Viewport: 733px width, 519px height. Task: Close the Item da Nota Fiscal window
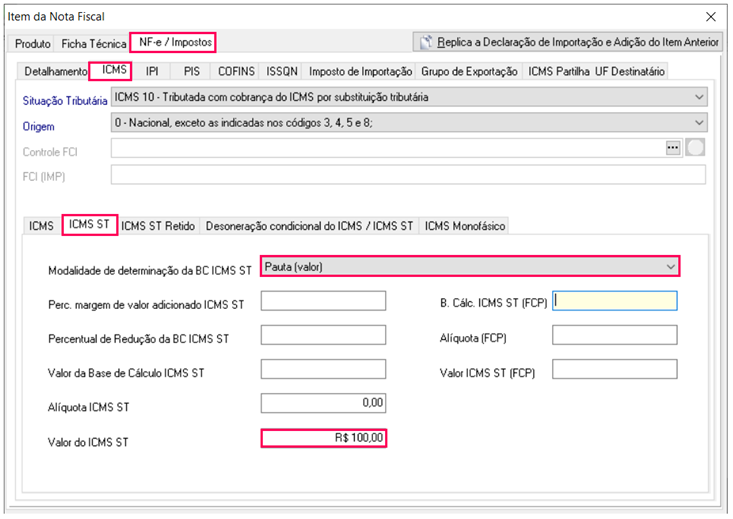(711, 17)
